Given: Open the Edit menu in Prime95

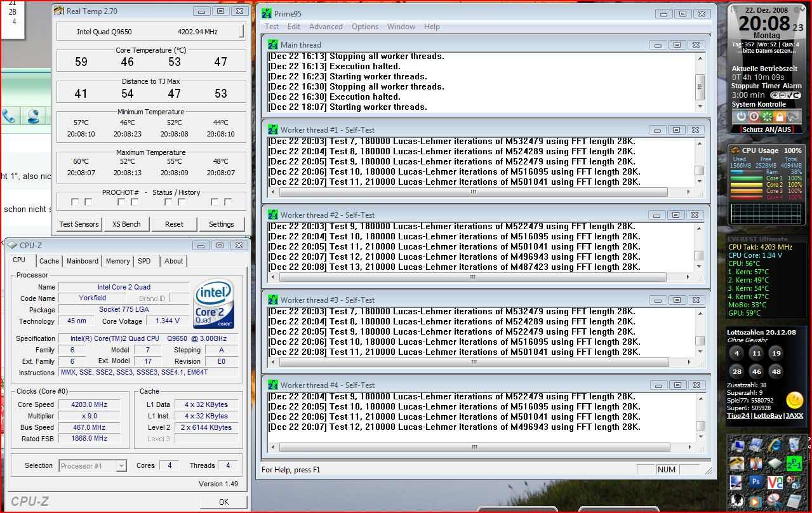Looking at the screenshot, I should tap(294, 27).
